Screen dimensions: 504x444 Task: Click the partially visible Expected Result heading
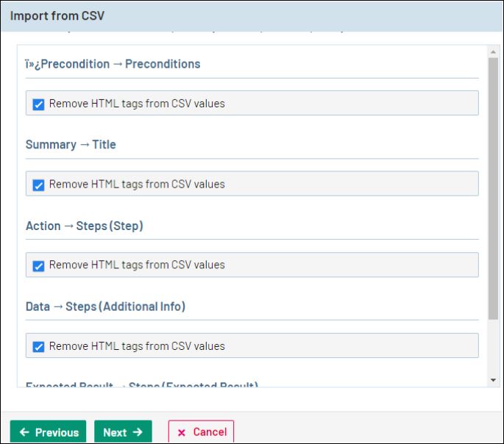point(141,385)
